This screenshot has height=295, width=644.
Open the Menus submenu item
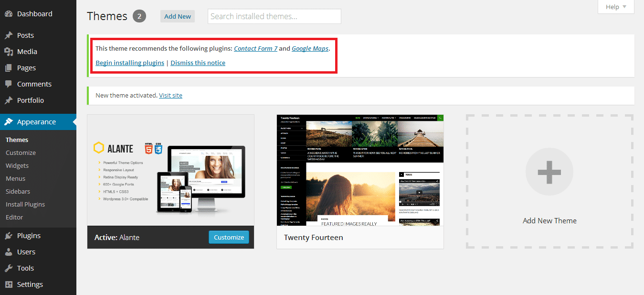[x=16, y=178]
